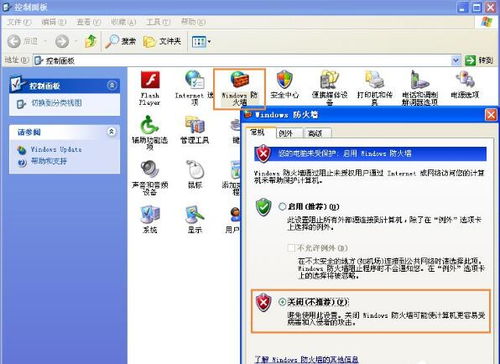Click the green shield icon beside On option
The height and width of the screenshot is (364, 500).
[263, 207]
